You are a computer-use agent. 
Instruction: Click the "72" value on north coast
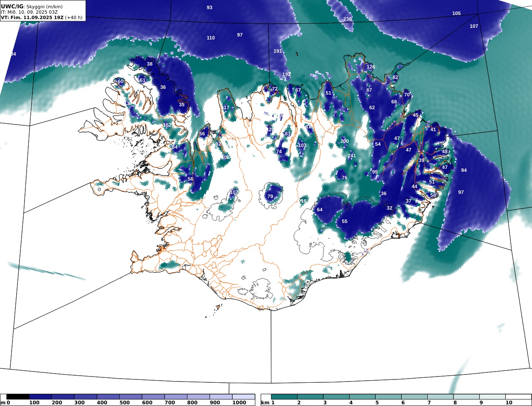pos(274,89)
